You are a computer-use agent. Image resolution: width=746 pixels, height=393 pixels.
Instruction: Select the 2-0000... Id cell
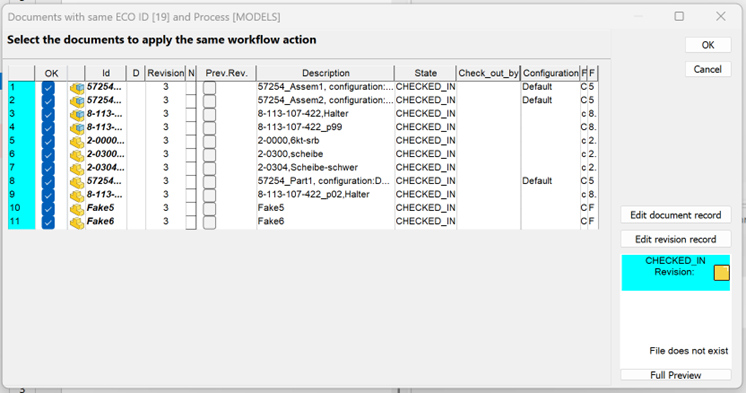coord(106,141)
